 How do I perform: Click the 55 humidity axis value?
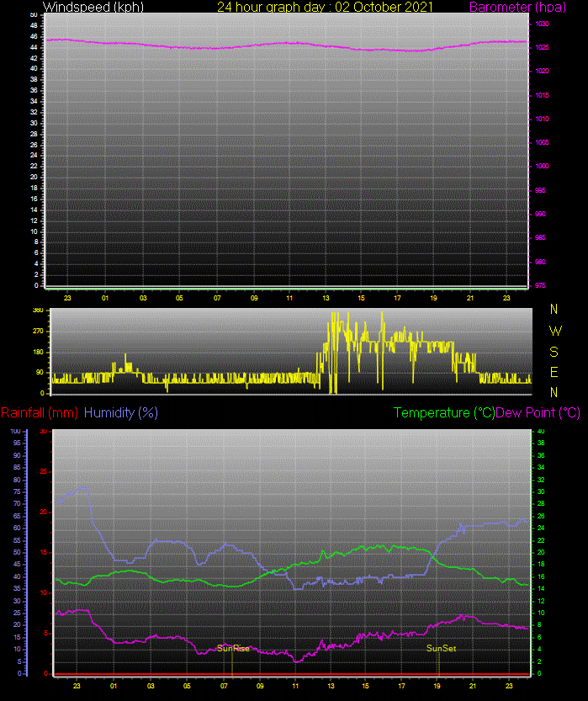pos(17,540)
